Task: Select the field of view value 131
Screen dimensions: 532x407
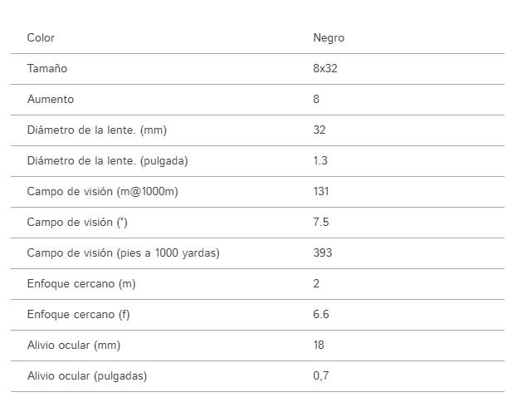Action: 321,191
